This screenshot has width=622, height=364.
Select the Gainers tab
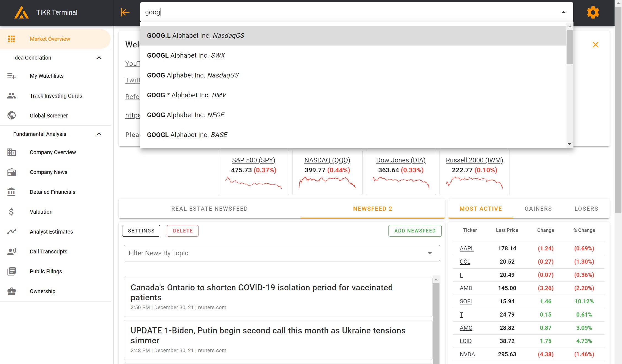tap(538, 209)
